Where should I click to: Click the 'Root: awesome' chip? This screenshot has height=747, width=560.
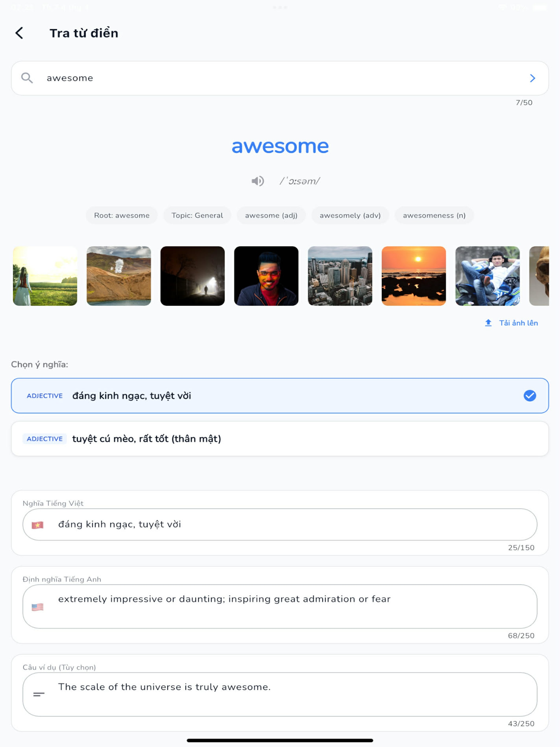click(122, 216)
